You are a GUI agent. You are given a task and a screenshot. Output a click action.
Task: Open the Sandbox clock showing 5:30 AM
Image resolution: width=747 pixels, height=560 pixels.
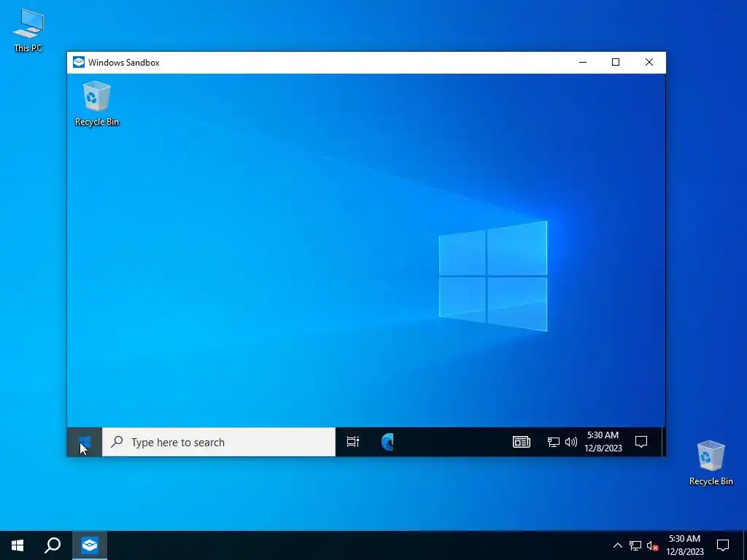[x=603, y=441]
